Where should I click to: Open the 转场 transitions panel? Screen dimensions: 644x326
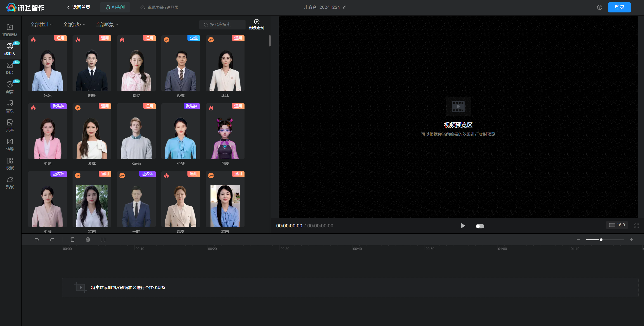(10, 144)
